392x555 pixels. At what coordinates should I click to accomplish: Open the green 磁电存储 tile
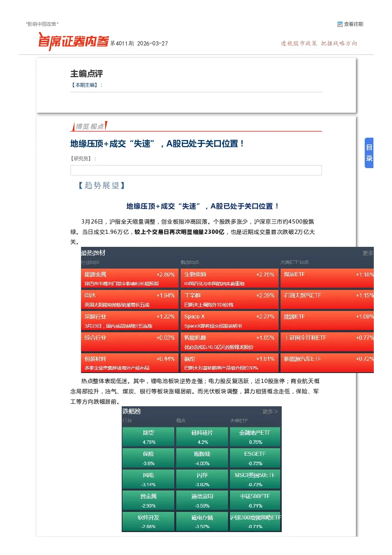coord(202,521)
